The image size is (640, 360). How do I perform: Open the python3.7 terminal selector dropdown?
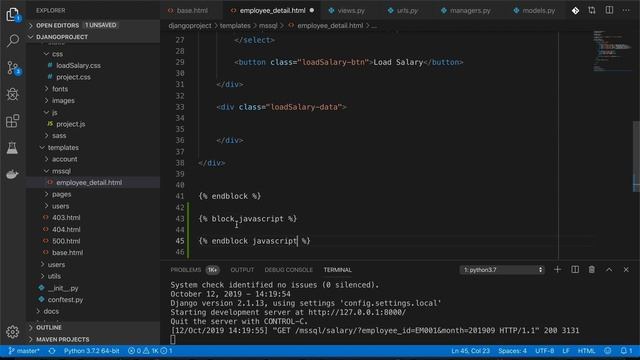tap(502, 270)
